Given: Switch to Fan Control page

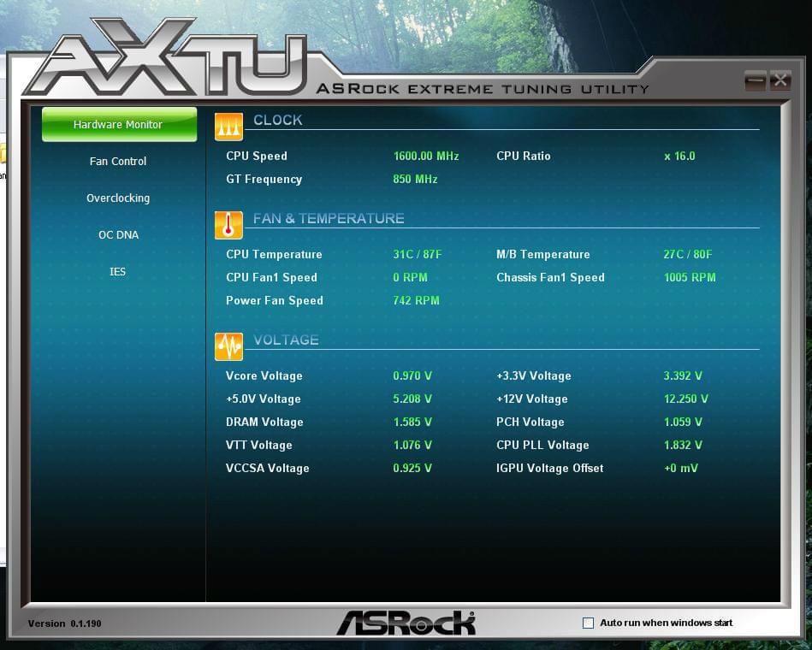Looking at the screenshot, I should click(x=118, y=161).
